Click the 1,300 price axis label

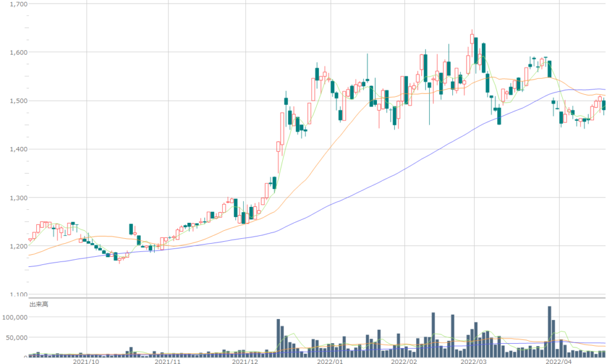pos(18,198)
